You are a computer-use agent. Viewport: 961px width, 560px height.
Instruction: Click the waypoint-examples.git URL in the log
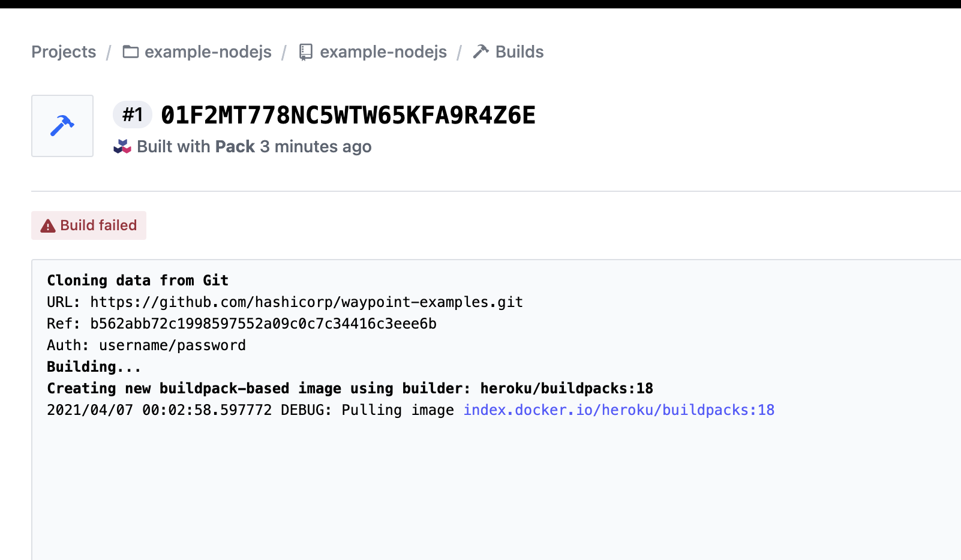(305, 302)
